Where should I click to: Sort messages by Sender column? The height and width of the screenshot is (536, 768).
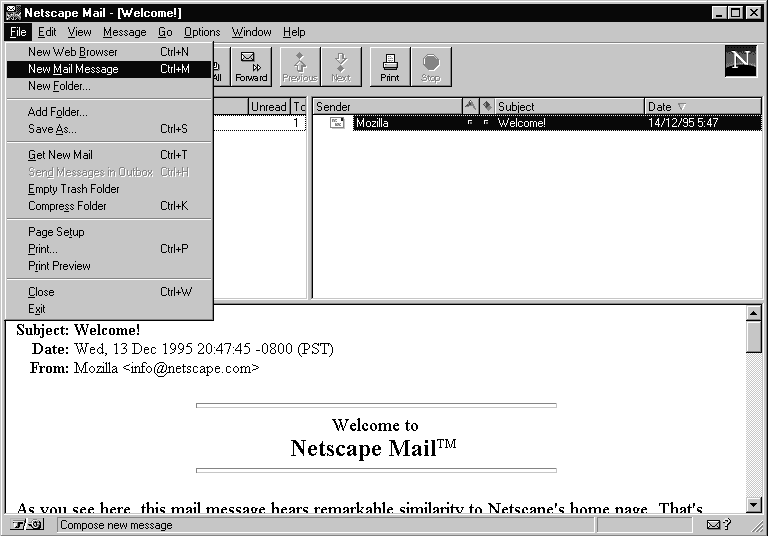pyautogui.click(x=387, y=106)
